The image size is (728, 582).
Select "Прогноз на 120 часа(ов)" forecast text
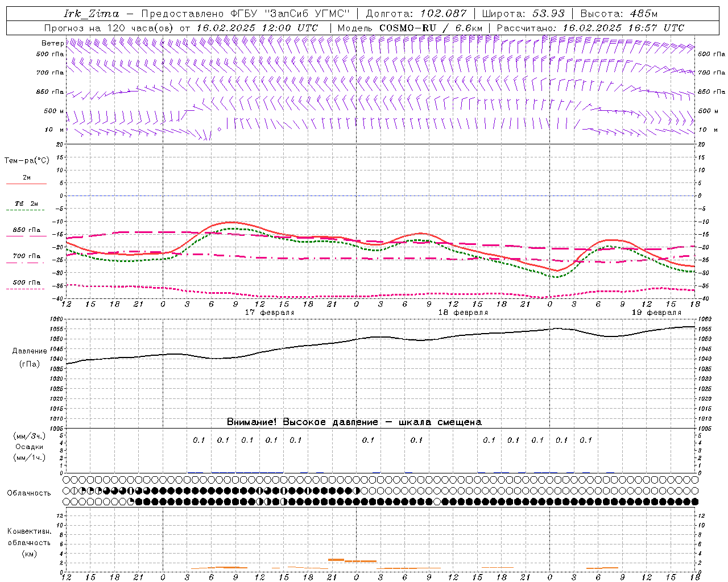pos(109,28)
